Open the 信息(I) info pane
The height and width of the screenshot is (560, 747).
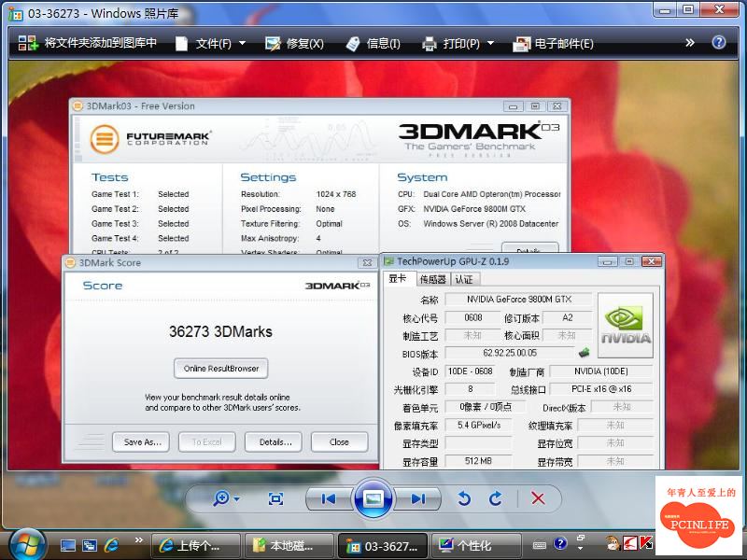(x=373, y=43)
